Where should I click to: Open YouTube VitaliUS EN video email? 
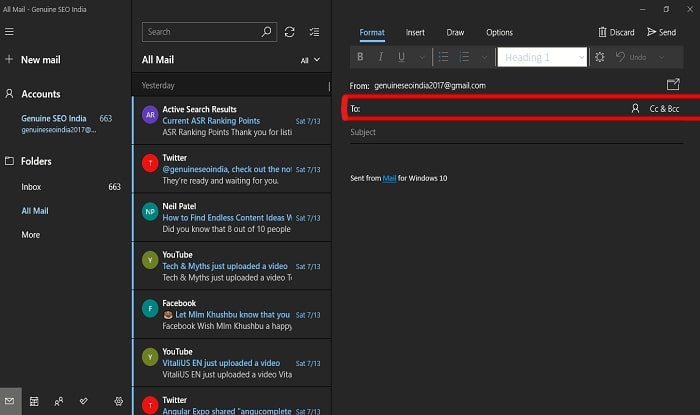(x=232, y=363)
